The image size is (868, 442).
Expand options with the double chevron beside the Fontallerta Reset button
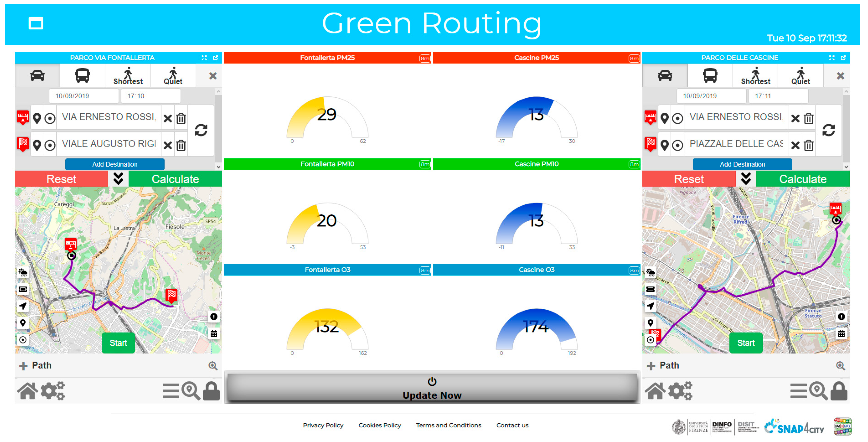tap(118, 179)
